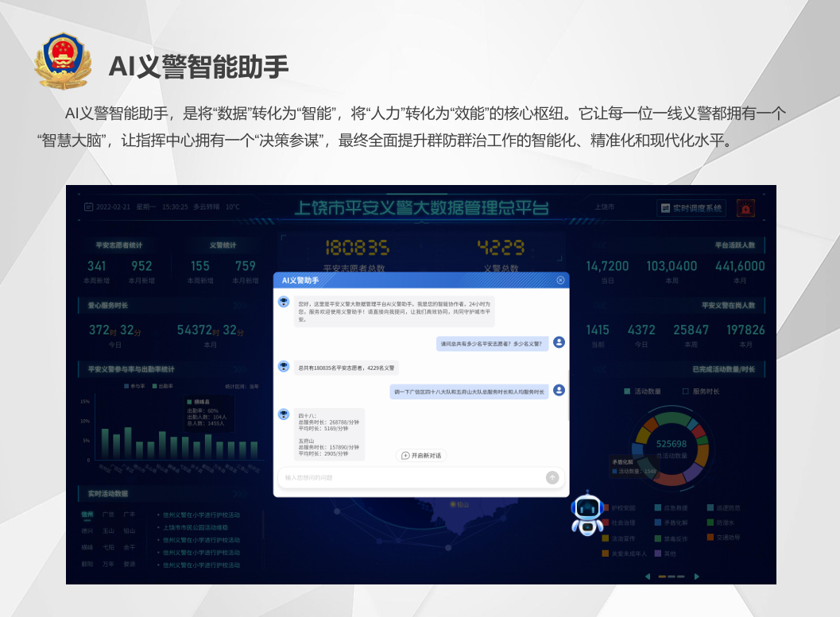Viewport: 840px width, 617px height.
Task: Go to next page with right arrow
Action: pyautogui.click(x=696, y=577)
